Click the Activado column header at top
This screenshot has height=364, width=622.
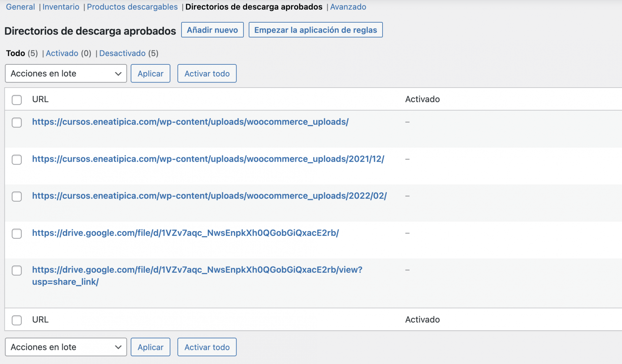pos(422,99)
